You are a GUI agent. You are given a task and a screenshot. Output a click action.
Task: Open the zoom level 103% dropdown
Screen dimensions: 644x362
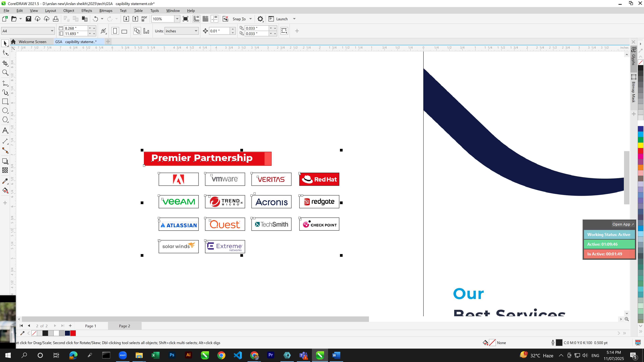click(x=177, y=19)
